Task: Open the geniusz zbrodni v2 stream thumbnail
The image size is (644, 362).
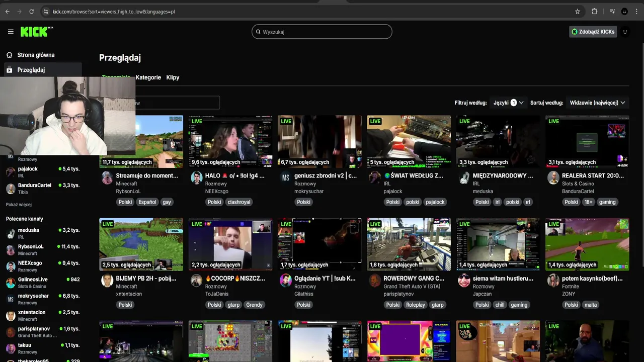Action: (319, 141)
